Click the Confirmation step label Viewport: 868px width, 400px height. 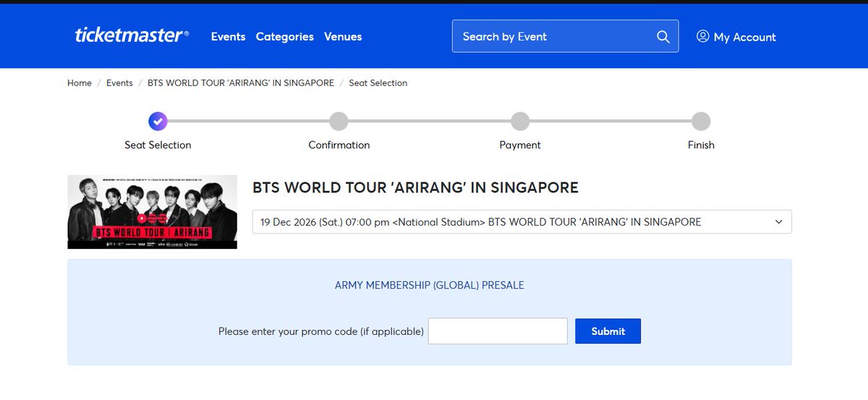(x=339, y=145)
